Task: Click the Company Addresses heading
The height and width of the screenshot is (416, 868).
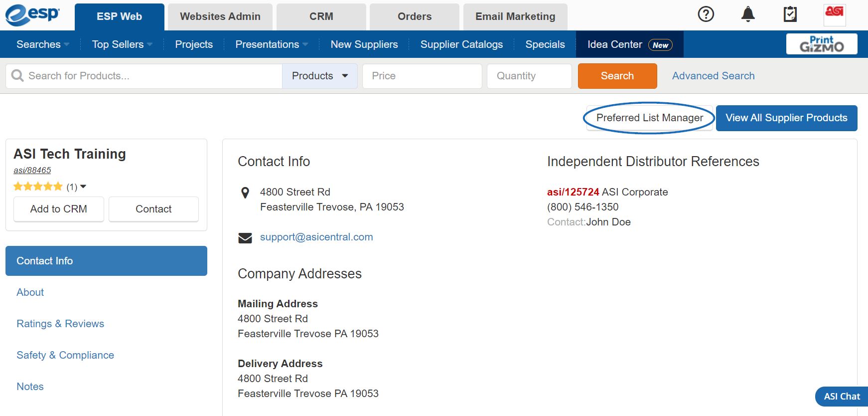Action: 299,274
